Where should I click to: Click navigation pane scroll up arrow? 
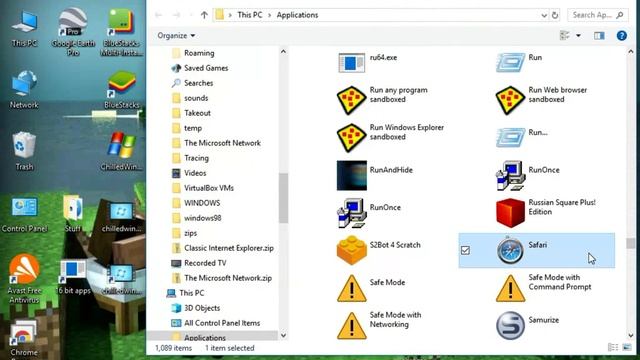pyautogui.click(x=283, y=52)
